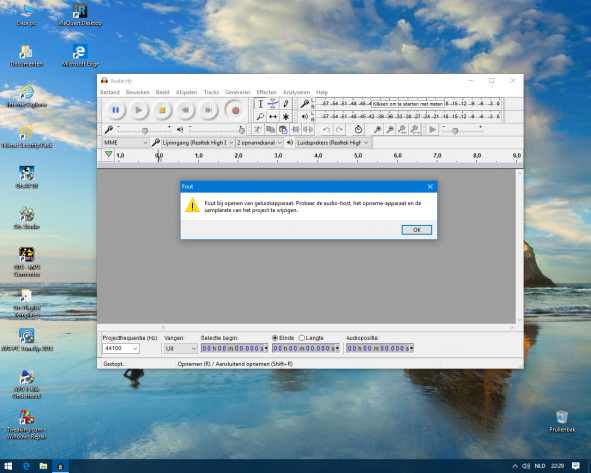The height and width of the screenshot is (473, 591).
Task: Click the playback volume slider
Action: tap(217, 130)
